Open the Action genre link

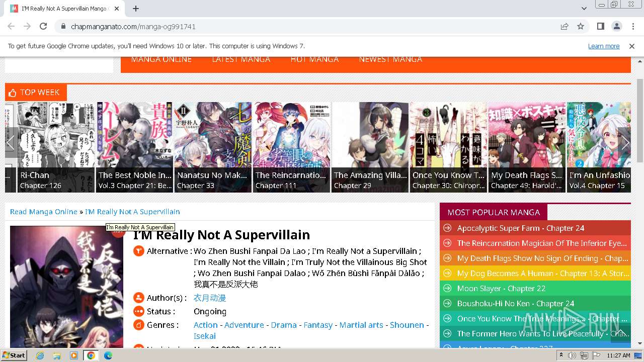click(206, 325)
